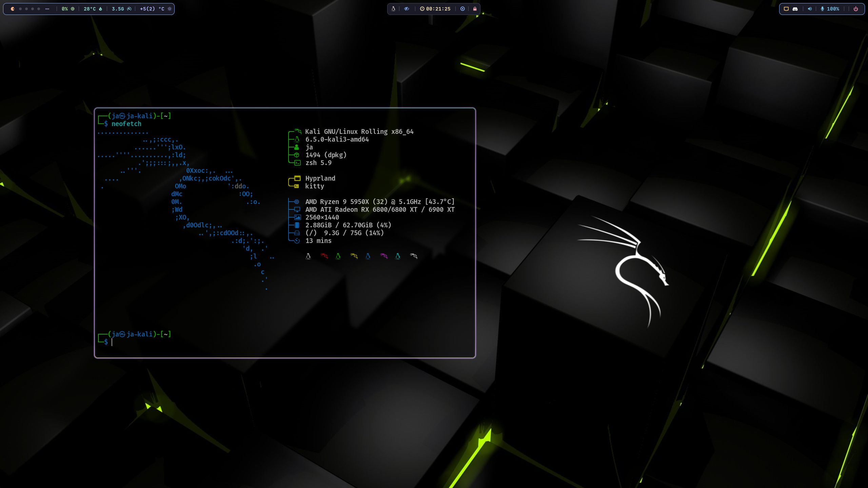Click the neofetch command text

[126, 124]
